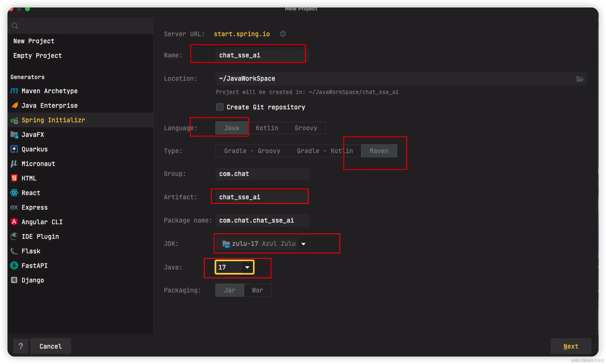Select Kotlin language option

point(267,128)
